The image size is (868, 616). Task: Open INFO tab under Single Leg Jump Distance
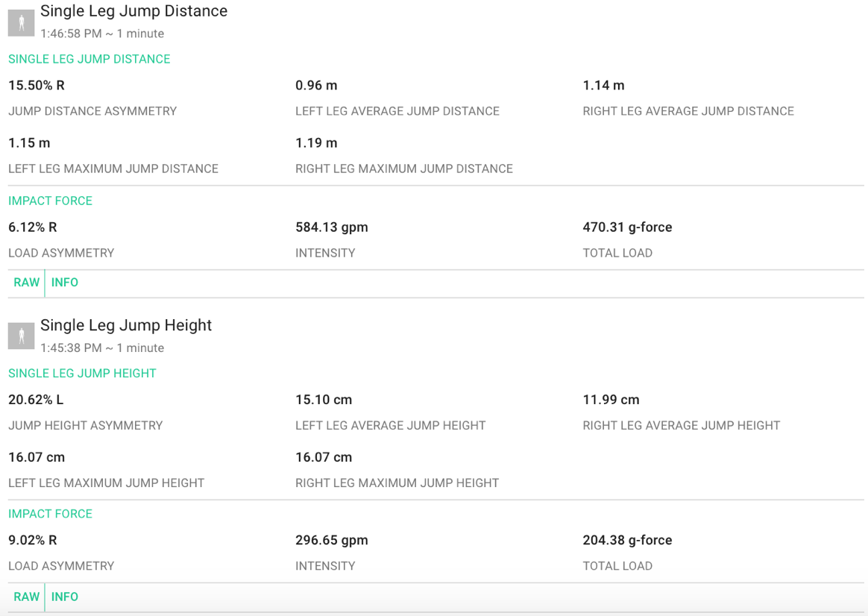pos(65,282)
